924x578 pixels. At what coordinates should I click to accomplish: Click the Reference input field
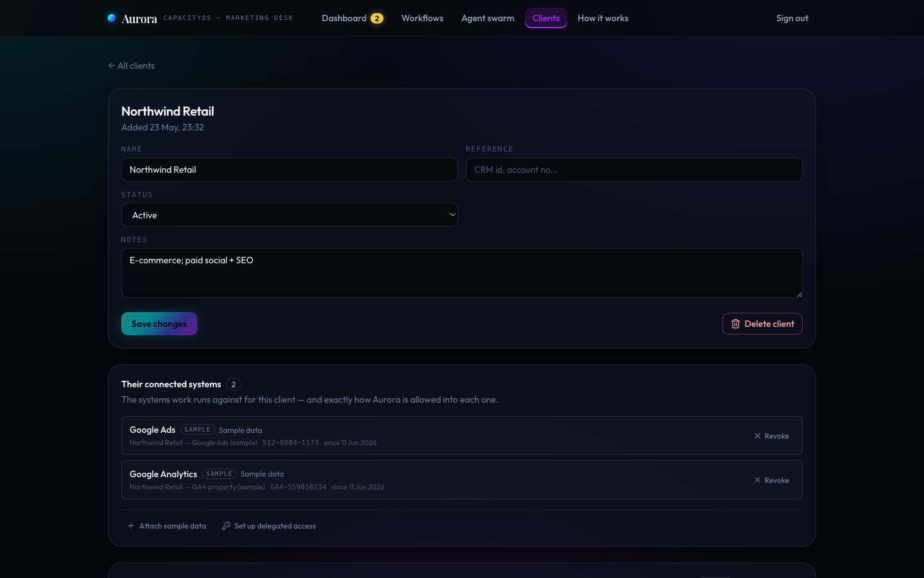coord(634,170)
